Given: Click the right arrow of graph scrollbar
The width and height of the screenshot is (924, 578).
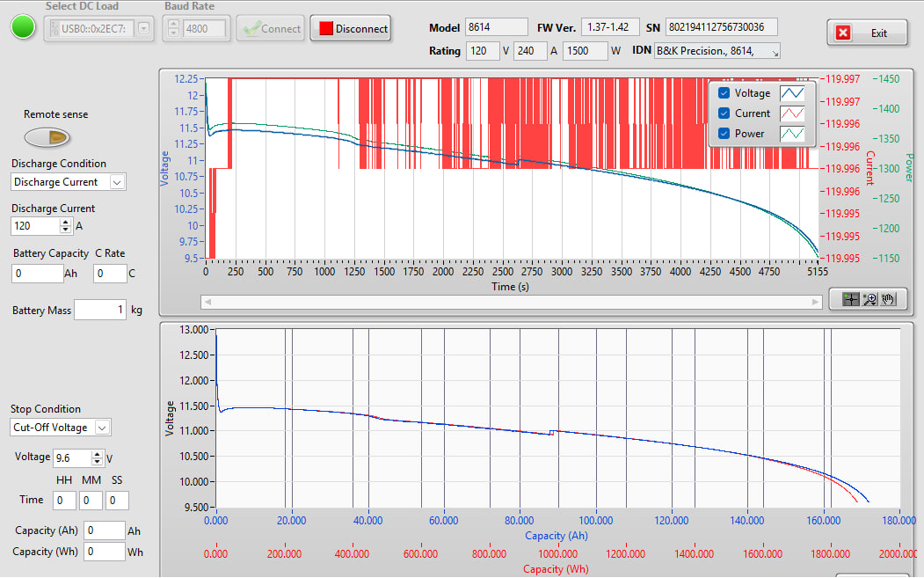Looking at the screenshot, I should [x=815, y=302].
